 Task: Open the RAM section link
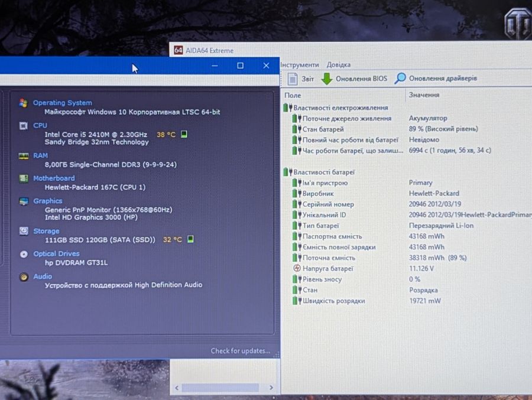click(40, 155)
